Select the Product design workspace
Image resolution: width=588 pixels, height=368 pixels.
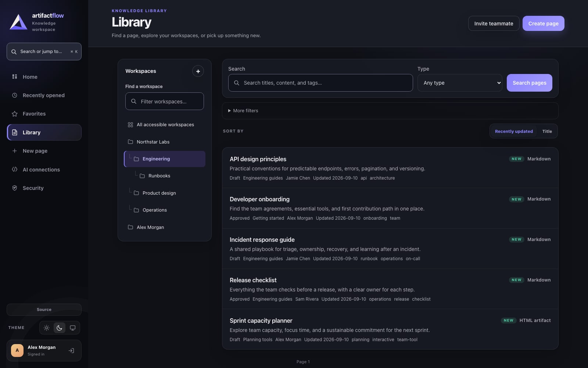[x=165, y=193]
